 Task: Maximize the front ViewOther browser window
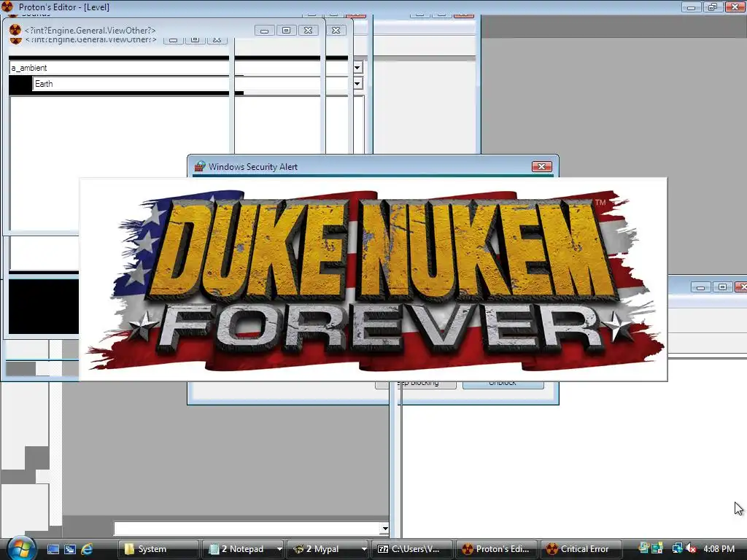(286, 31)
